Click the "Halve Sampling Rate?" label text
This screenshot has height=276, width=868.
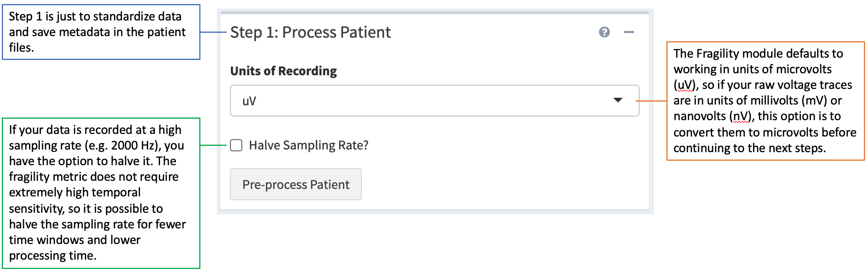click(308, 145)
